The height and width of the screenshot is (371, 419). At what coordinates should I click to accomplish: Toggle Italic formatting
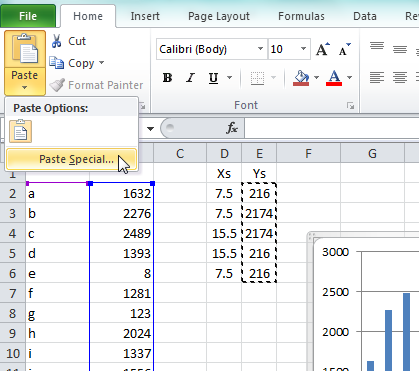click(190, 78)
